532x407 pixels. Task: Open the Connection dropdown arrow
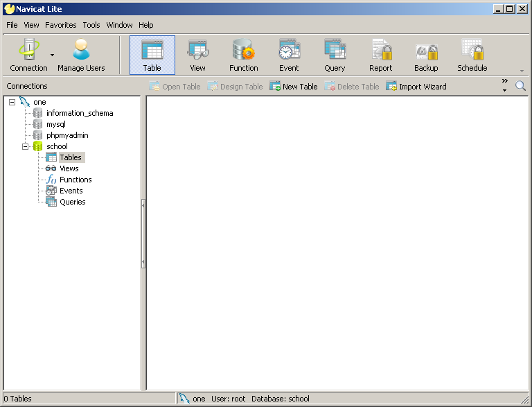coord(52,55)
